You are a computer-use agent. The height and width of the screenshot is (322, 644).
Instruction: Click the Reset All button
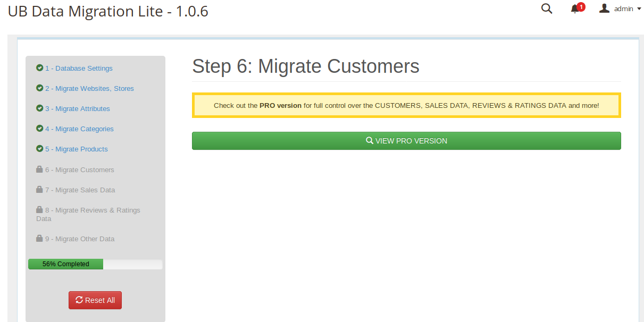[95, 300]
